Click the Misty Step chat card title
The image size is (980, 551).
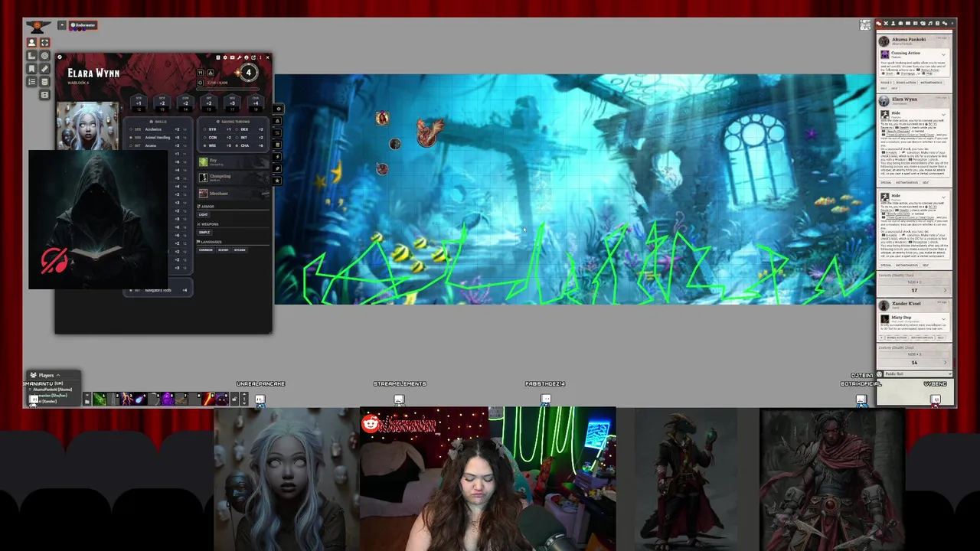pos(901,317)
